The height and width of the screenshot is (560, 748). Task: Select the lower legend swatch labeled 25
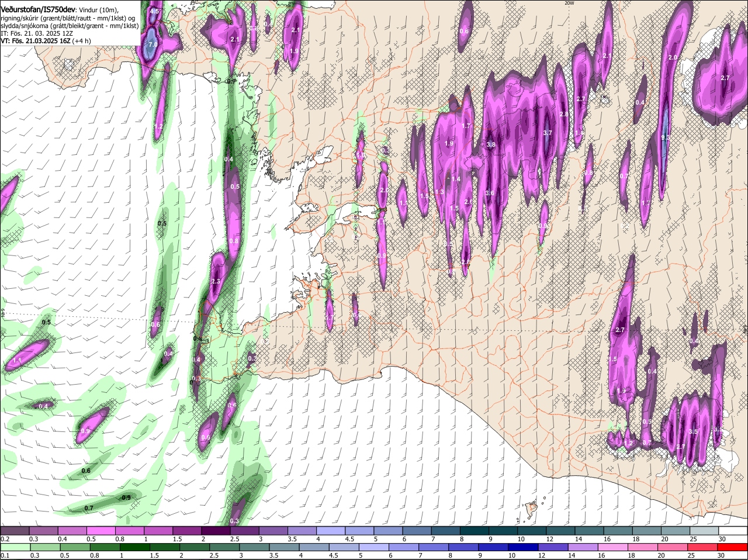[704, 547]
